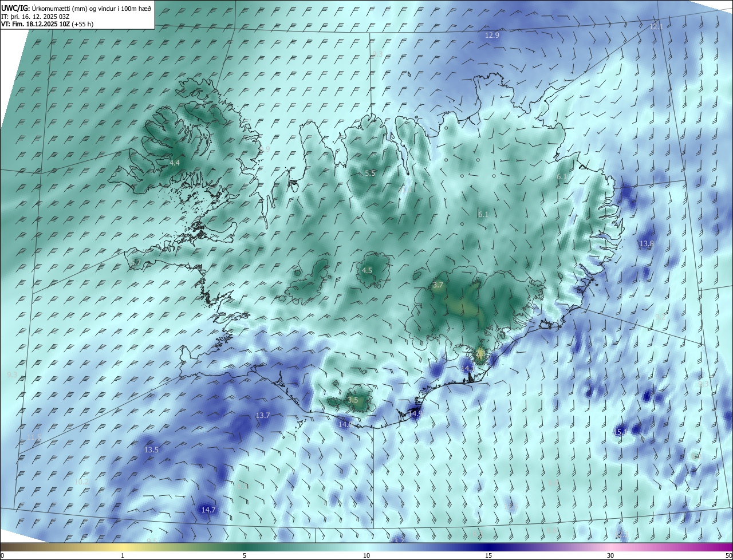Click the '14.7' value label
This screenshot has width=733, height=560.
[208, 510]
